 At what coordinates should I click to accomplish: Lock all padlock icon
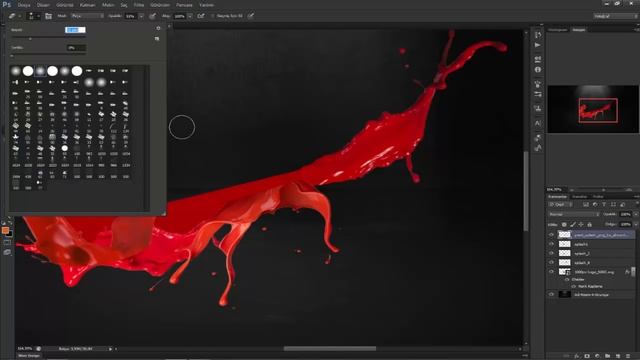point(589,224)
